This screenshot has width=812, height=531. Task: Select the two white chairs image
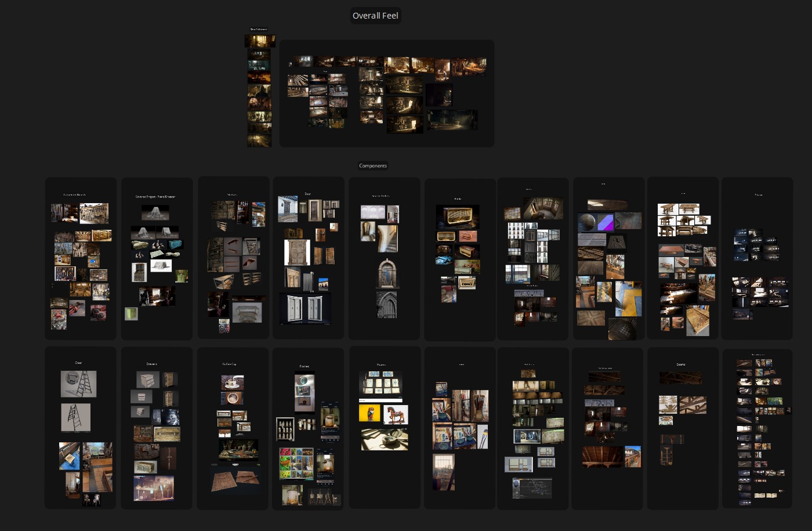coord(92,500)
